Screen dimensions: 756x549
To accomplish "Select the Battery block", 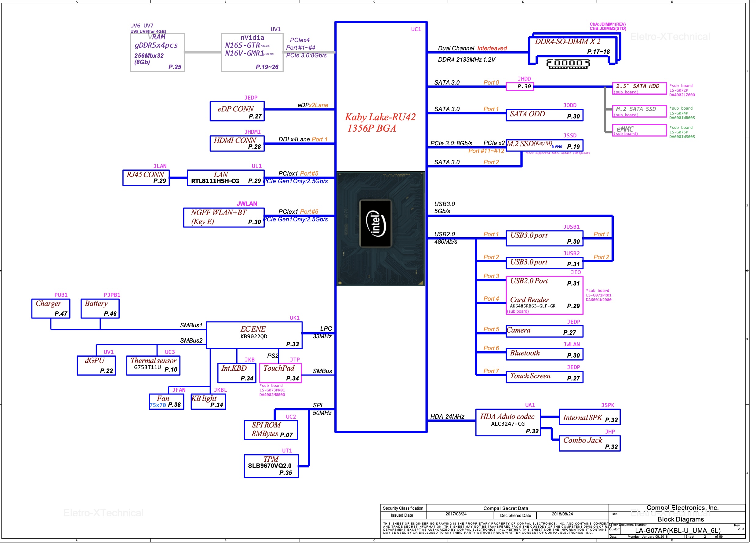I will (x=100, y=308).
